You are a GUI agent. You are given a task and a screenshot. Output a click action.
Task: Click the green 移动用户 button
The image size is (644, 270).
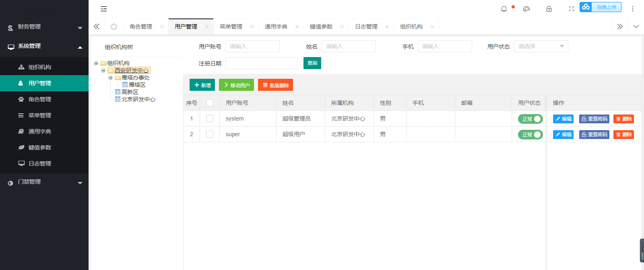236,85
